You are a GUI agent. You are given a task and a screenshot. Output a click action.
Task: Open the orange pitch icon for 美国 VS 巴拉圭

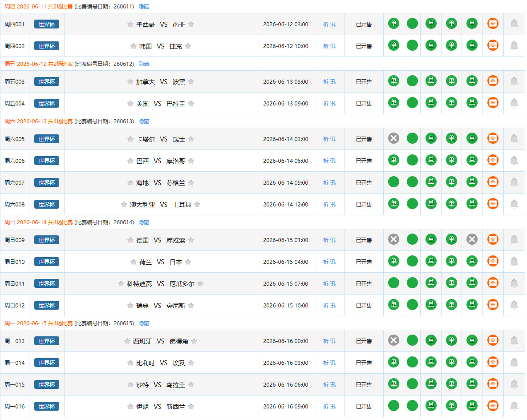[x=493, y=103]
